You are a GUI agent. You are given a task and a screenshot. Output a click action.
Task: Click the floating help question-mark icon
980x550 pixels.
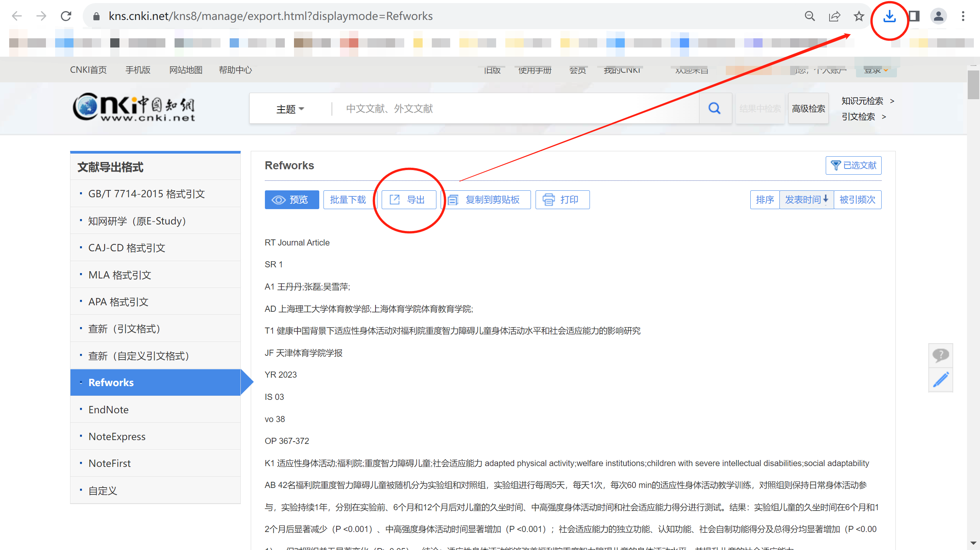941,355
